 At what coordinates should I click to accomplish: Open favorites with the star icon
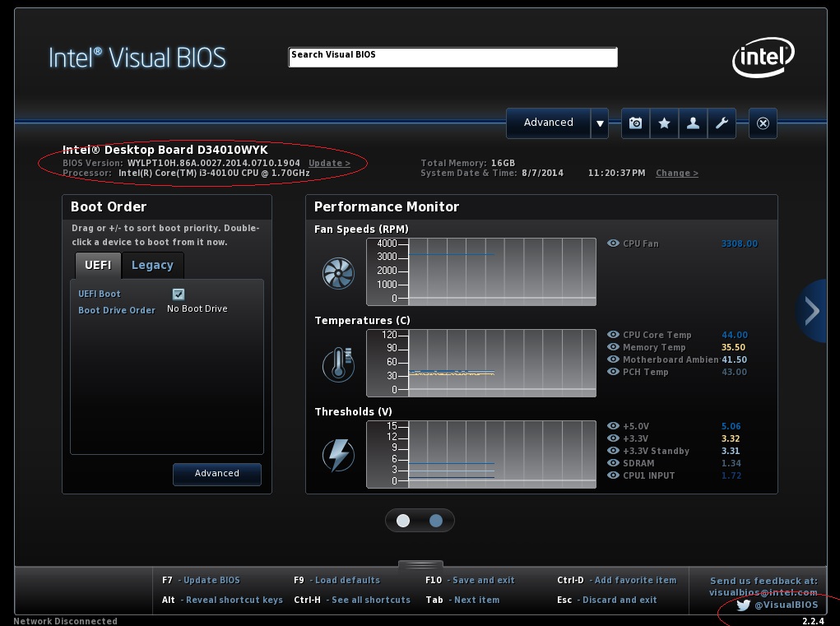[x=664, y=123]
